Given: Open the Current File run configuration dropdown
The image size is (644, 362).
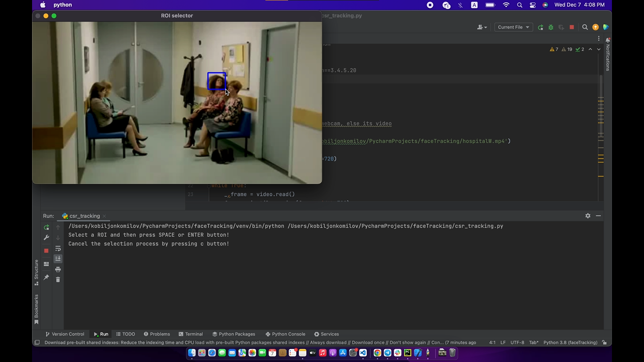Looking at the screenshot, I should [513, 27].
